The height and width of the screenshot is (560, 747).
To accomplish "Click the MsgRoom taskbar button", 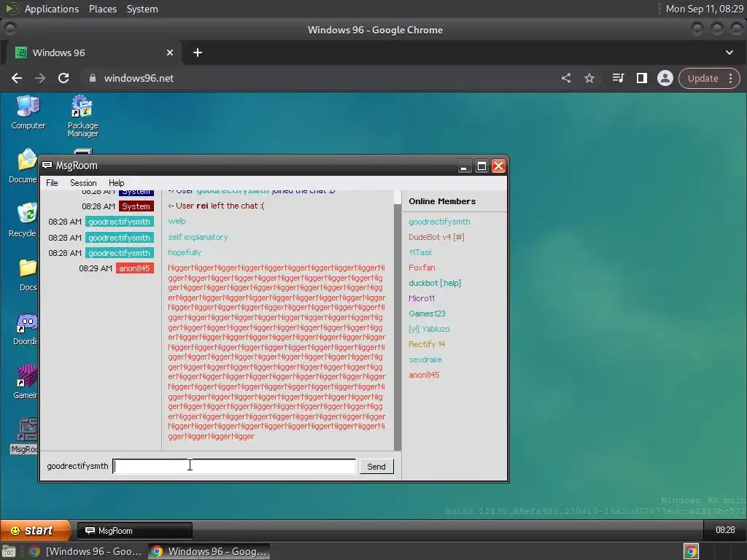I will pos(135,531).
